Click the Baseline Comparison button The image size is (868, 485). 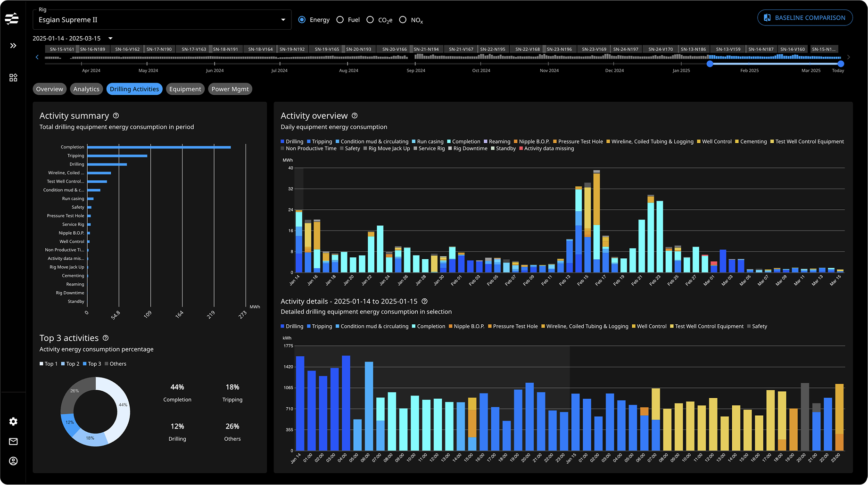pyautogui.click(x=804, y=18)
